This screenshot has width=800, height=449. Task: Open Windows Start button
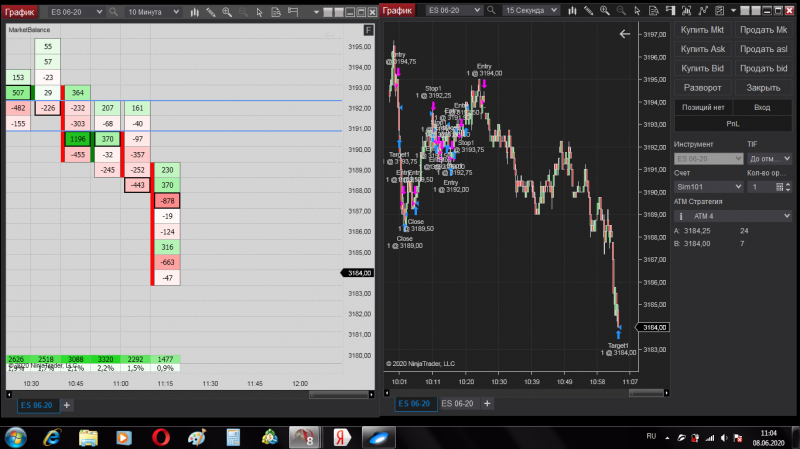point(16,438)
